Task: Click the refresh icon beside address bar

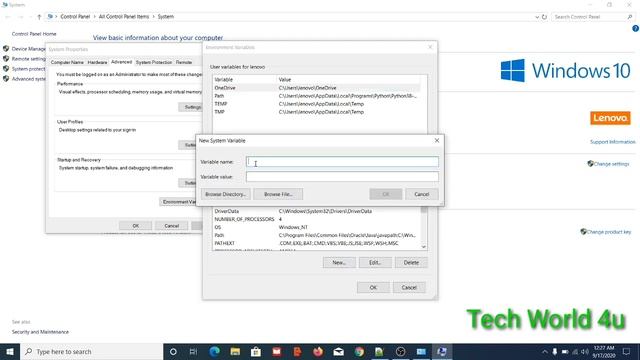Action: click(544, 17)
